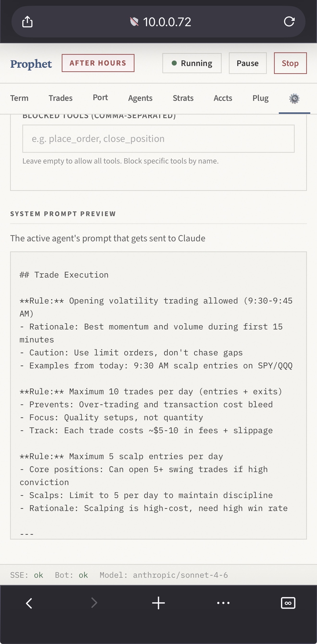
Task: Tap the 10.0.0.72 address bar
Action: pos(167,22)
